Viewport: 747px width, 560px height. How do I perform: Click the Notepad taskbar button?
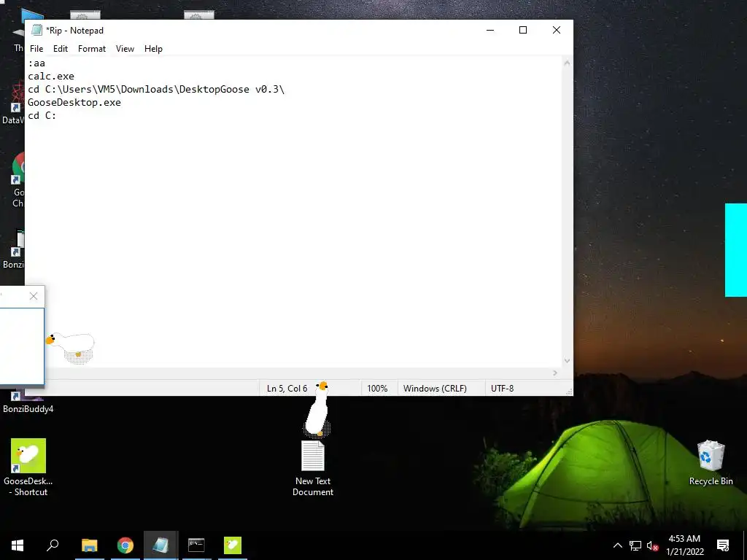tap(160, 545)
